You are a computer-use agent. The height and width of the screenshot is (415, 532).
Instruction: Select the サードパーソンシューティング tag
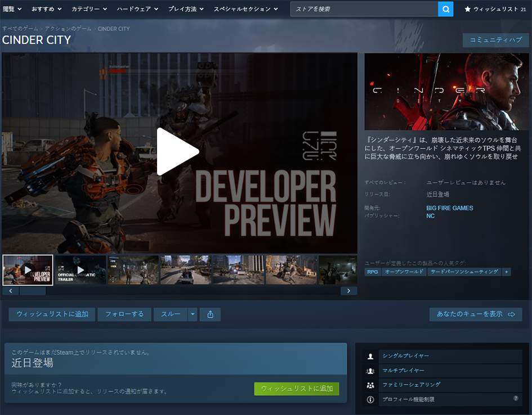(464, 272)
